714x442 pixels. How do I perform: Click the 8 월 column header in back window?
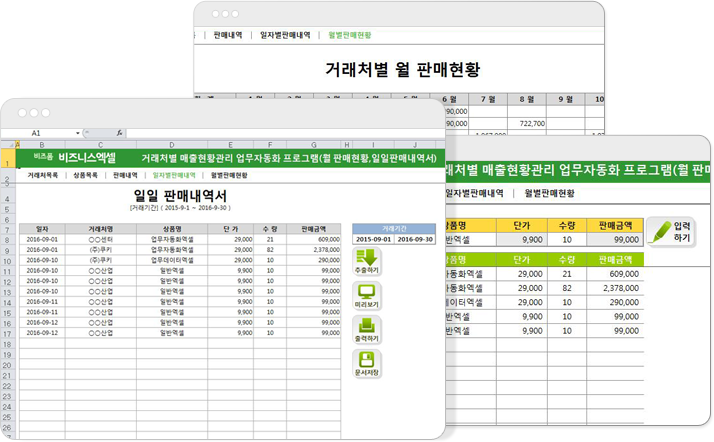point(527,99)
